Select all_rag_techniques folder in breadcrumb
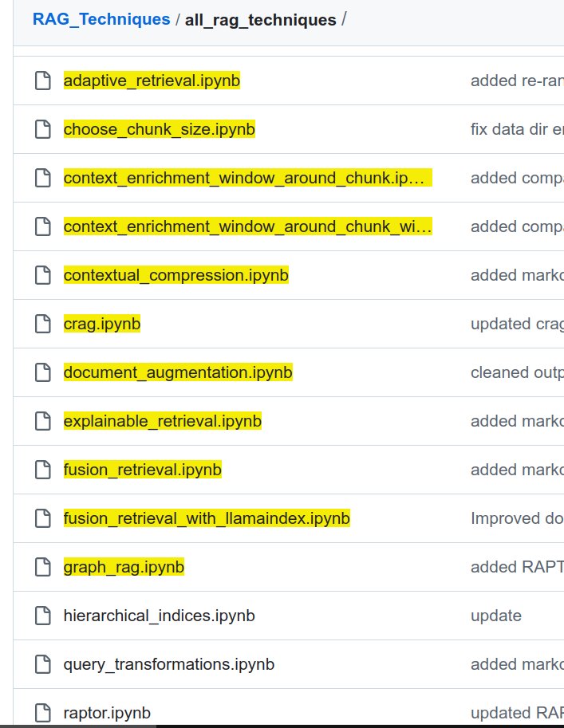 260,20
